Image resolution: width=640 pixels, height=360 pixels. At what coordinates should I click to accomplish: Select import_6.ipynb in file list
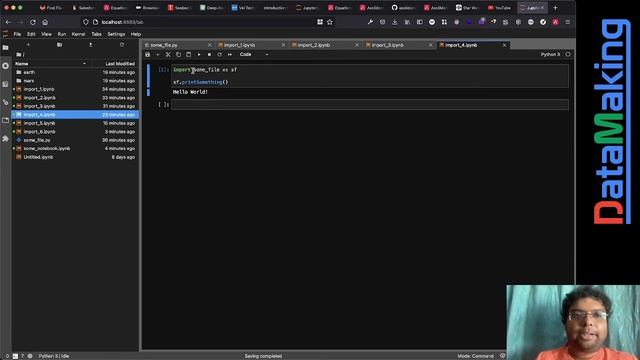coord(75,131)
